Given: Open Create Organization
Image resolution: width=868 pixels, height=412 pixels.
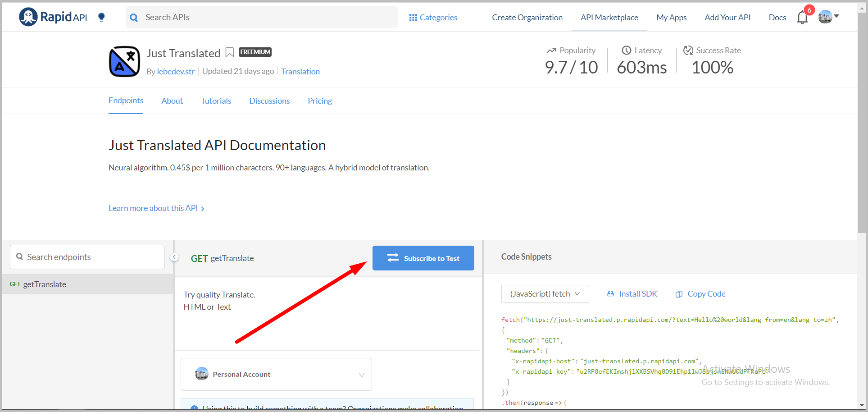Looking at the screenshot, I should (x=527, y=18).
